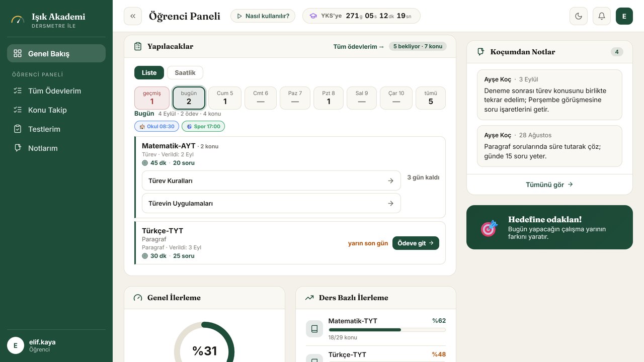
Task: Click the Işık Akademi gauge logo
Action: 18,20
